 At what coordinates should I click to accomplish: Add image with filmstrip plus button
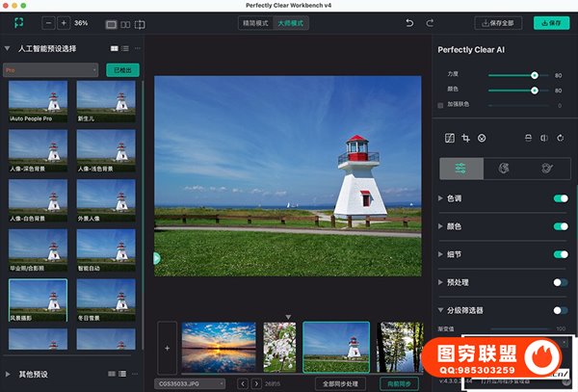[x=167, y=347]
